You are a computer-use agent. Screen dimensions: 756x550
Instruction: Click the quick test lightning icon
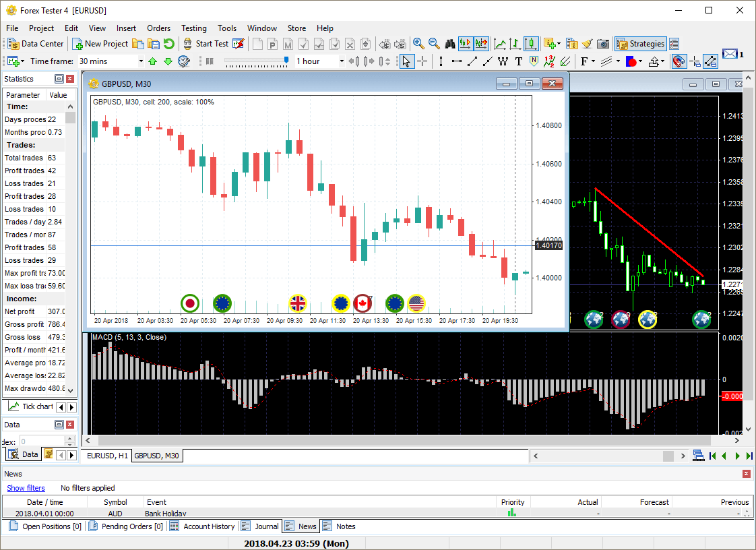238,44
